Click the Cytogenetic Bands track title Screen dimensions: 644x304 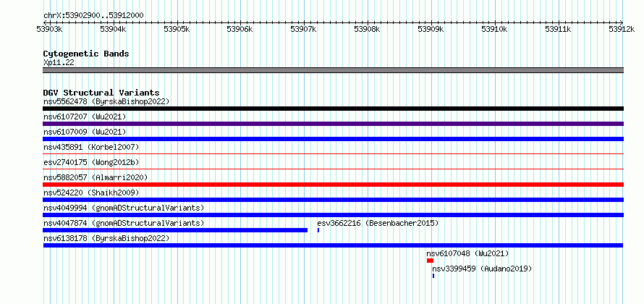86,54
